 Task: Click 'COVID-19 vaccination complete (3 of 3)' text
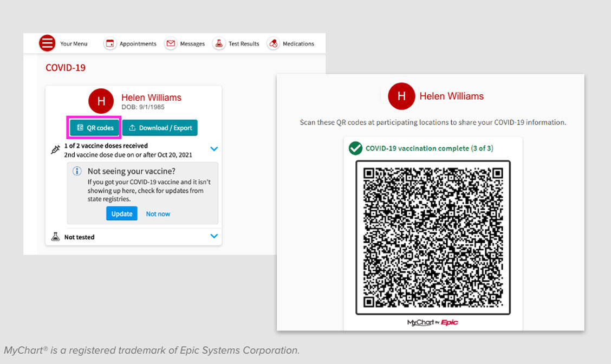(429, 148)
